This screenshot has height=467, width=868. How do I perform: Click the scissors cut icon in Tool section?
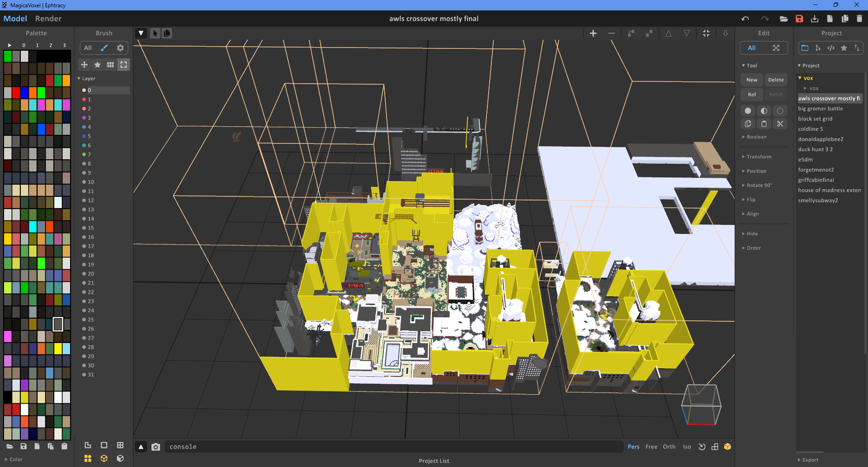click(x=780, y=124)
